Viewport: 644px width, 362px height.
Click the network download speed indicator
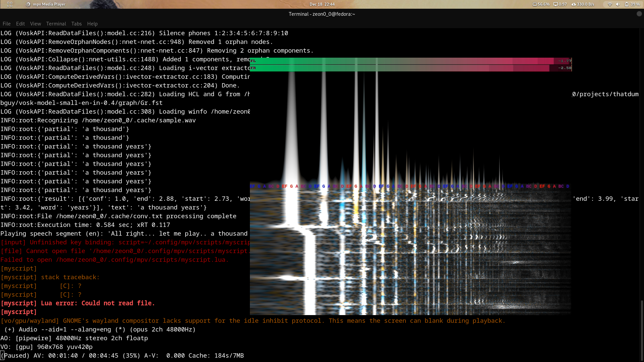click(583, 4)
